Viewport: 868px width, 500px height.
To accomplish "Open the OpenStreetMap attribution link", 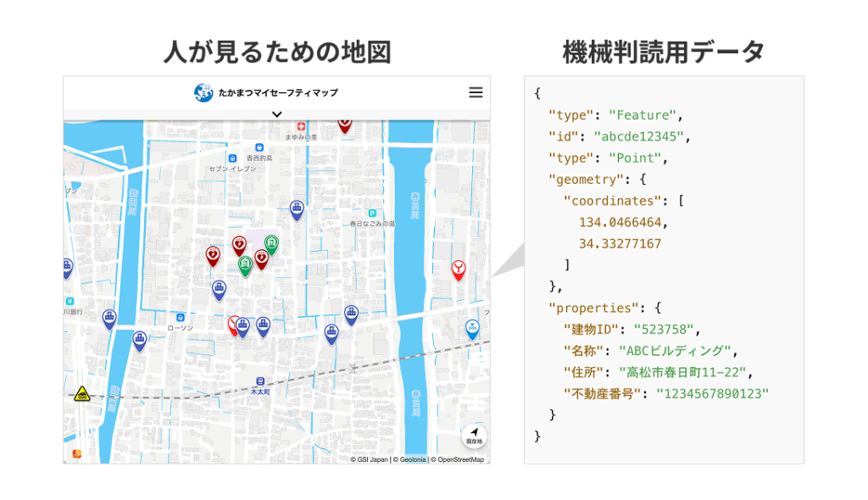I will (x=460, y=459).
